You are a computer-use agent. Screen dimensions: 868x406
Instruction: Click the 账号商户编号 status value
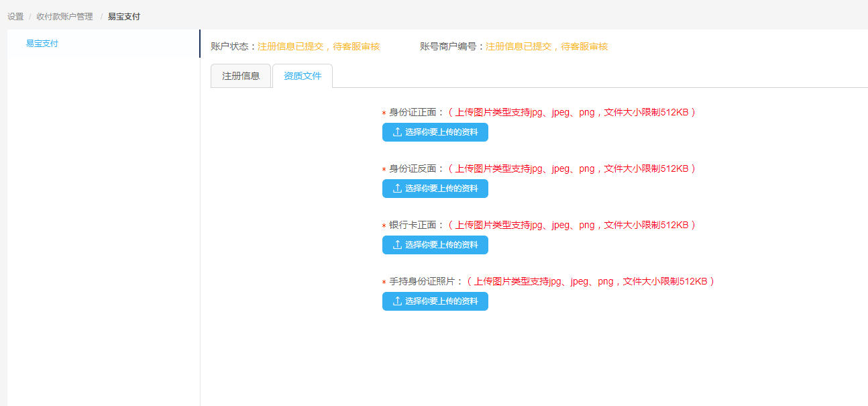[x=547, y=47]
